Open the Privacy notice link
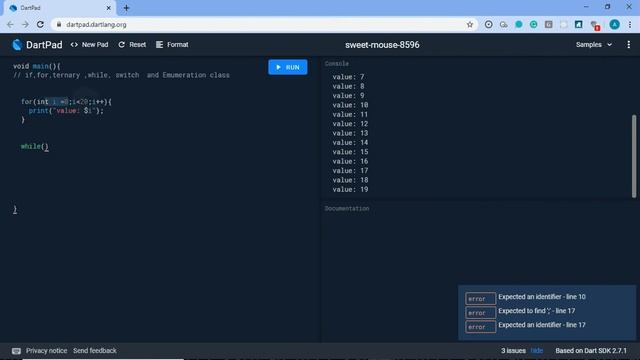The width and height of the screenshot is (640, 360). point(47,351)
